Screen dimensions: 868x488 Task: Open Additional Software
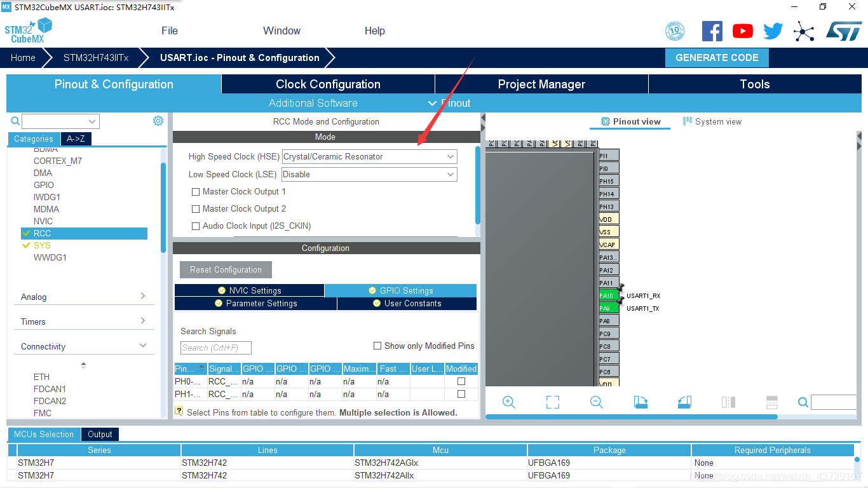[x=313, y=103]
